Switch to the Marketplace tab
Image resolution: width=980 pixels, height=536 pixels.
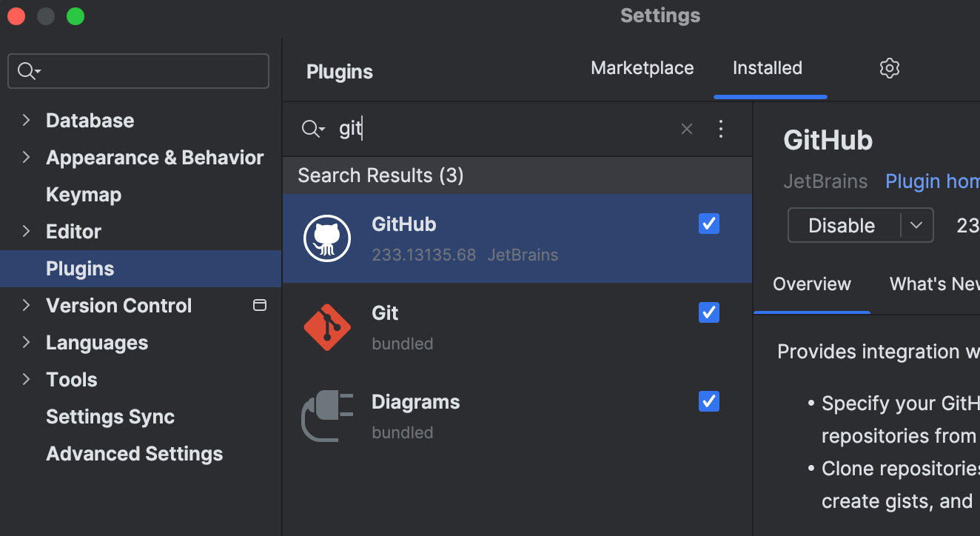[642, 67]
